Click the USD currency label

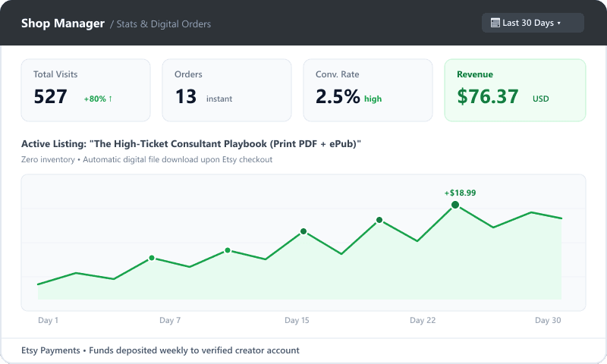pyautogui.click(x=541, y=99)
